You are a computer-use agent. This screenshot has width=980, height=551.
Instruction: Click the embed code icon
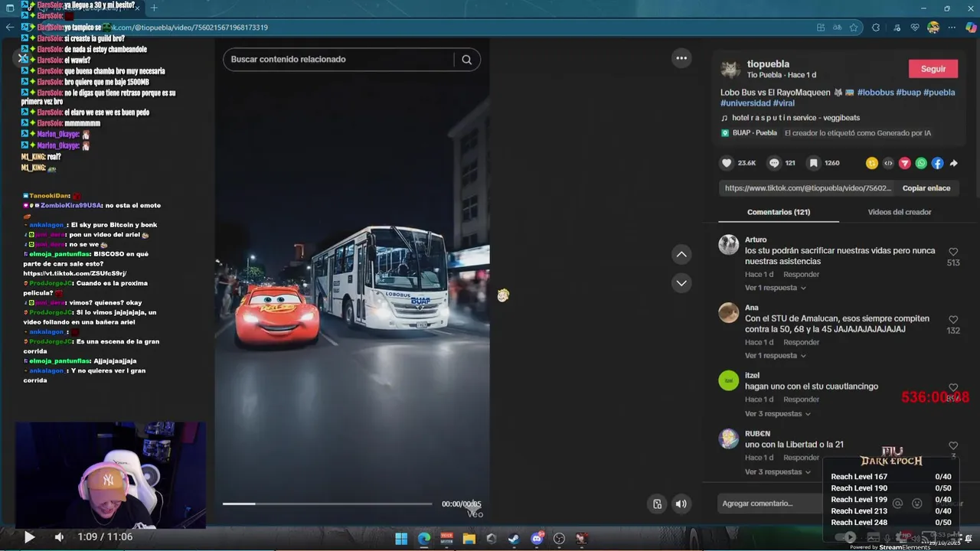coord(888,163)
